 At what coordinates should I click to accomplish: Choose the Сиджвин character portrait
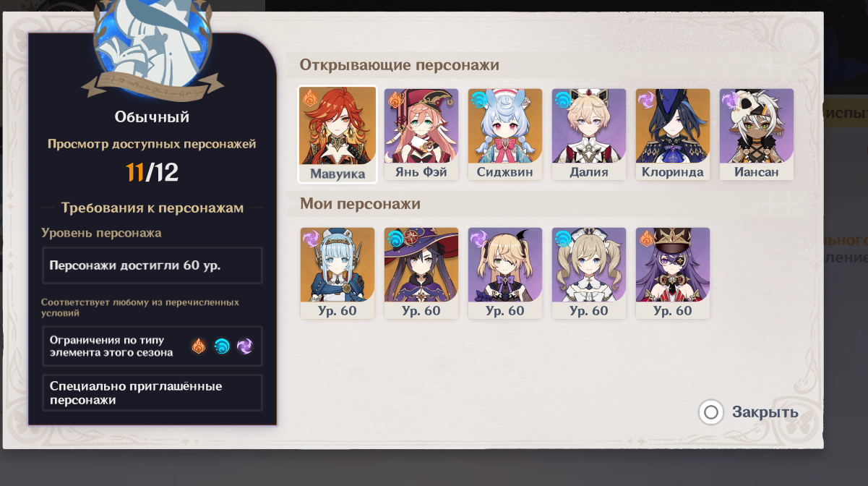(x=505, y=135)
